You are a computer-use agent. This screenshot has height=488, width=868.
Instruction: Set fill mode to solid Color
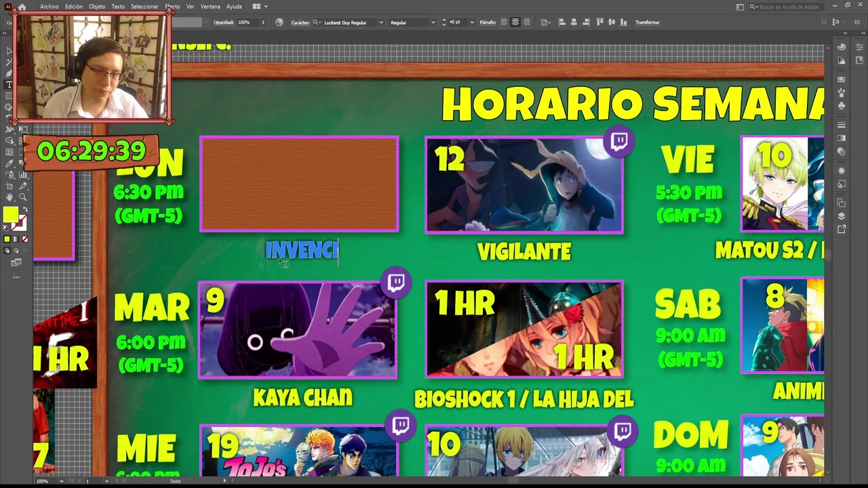[x=7, y=239]
